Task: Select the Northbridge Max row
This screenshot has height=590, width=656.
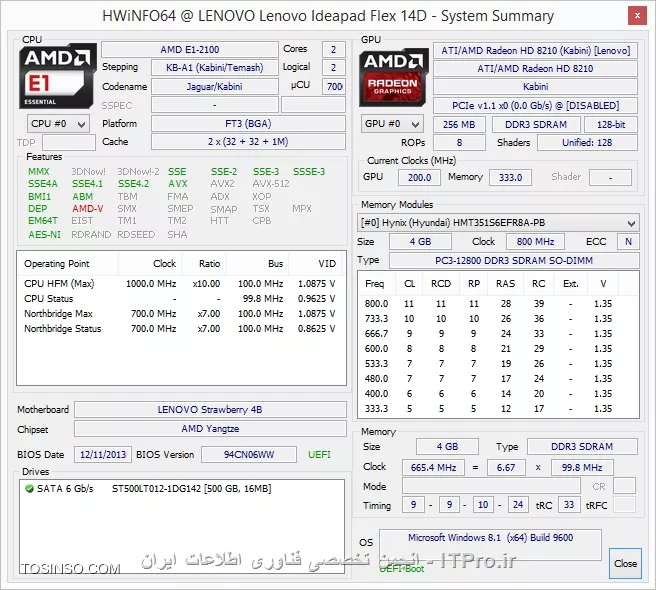Action: click(181, 314)
